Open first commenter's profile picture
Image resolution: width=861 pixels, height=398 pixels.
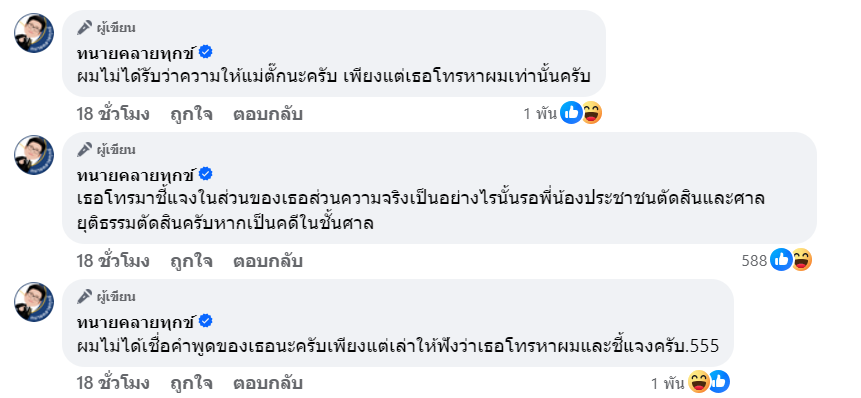pos(34,33)
